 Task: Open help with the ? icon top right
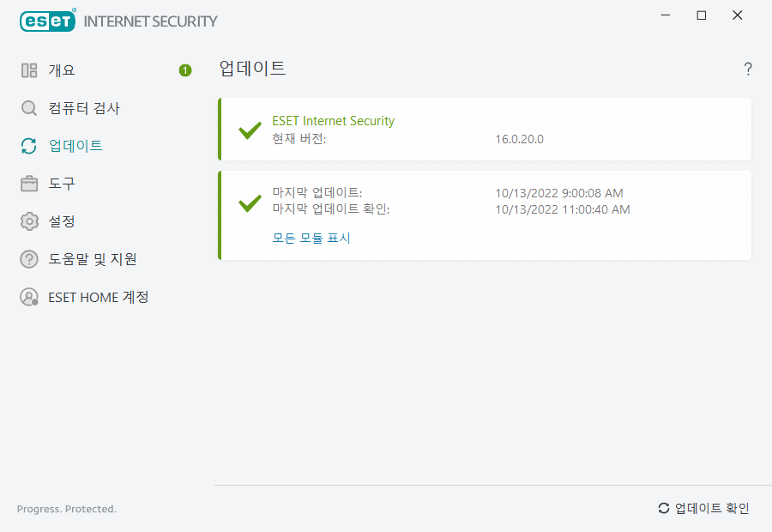(747, 69)
